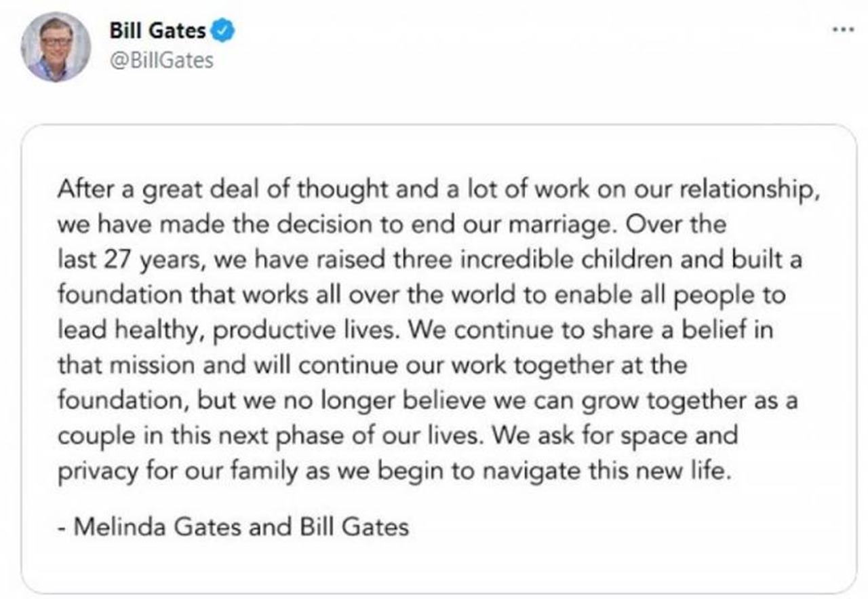Click the @BillGates handle
This screenshot has height=599, width=868.
[161, 59]
